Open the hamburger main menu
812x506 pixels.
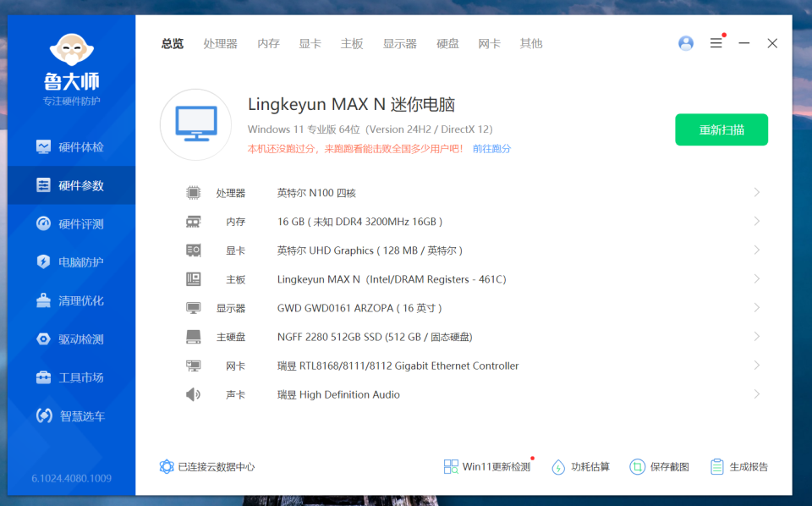click(716, 43)
